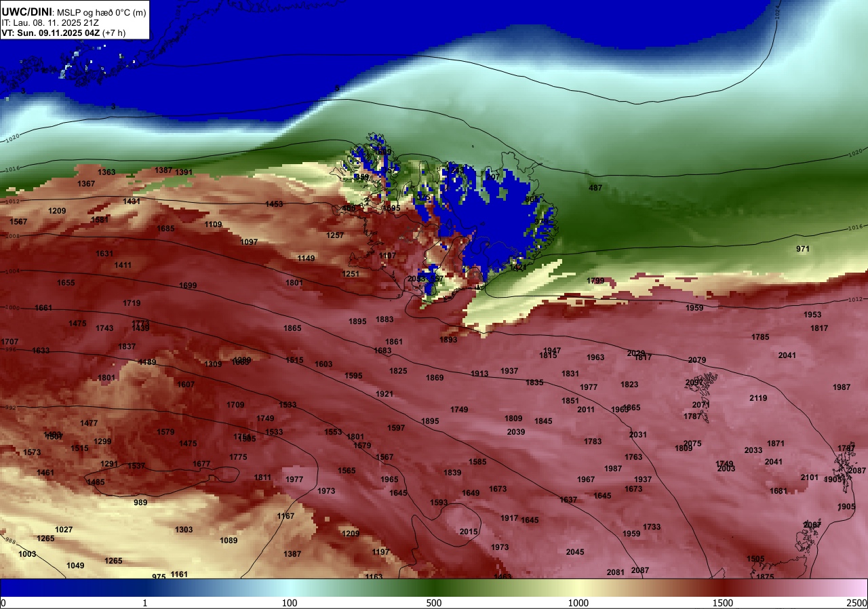Click the map value 2101

[809, 477]
